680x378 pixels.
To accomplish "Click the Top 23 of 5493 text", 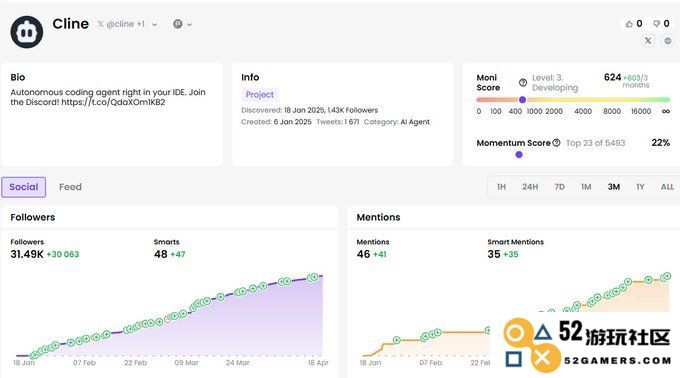I will point(595,143).
